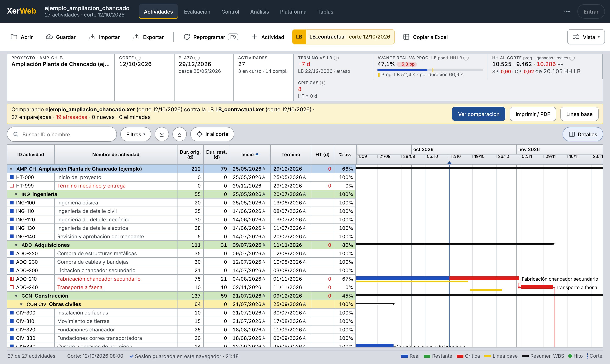This screenshot has height=364, width=610.
Task: Sort by the Inicio column header
Action: tap(250, 154)
